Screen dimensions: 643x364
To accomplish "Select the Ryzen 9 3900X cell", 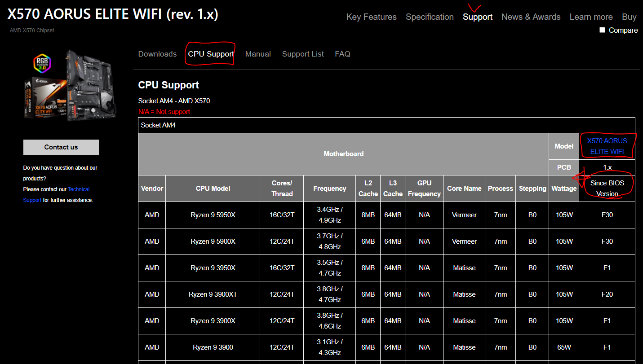I will click(213, 321).
